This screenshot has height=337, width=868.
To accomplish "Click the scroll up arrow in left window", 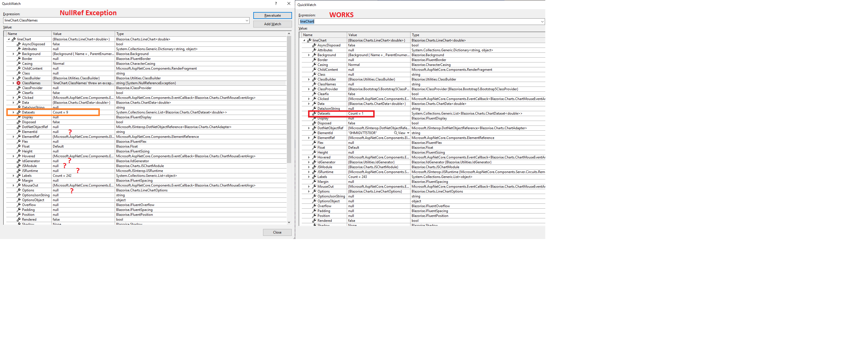I will 289,34.
